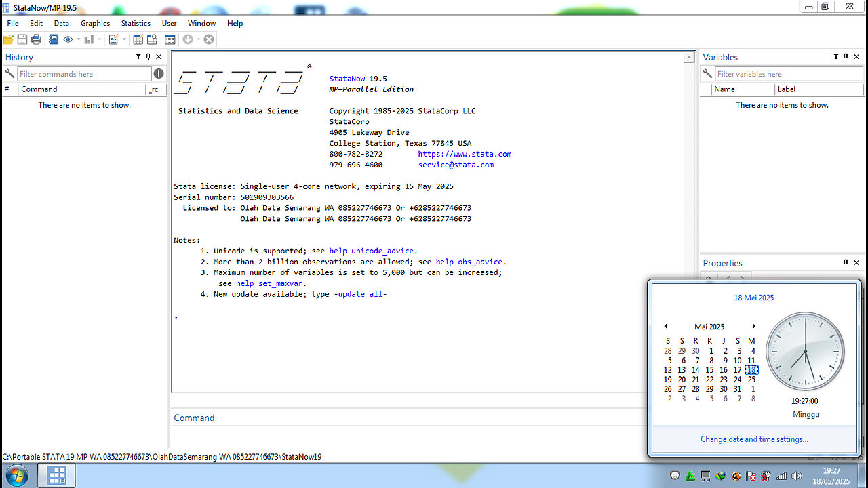The image size is (868, 488).
Task: Open the Statistics menu
Action: pos(136,23)
